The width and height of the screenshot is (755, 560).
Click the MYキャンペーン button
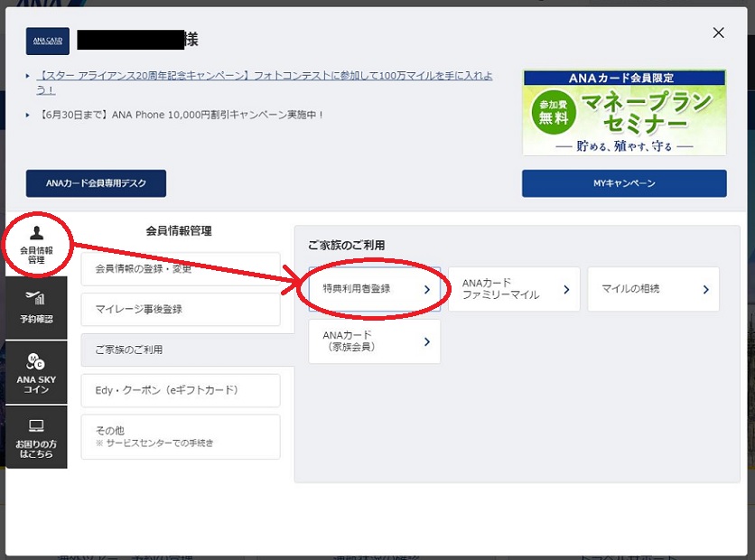click(624, 183)
